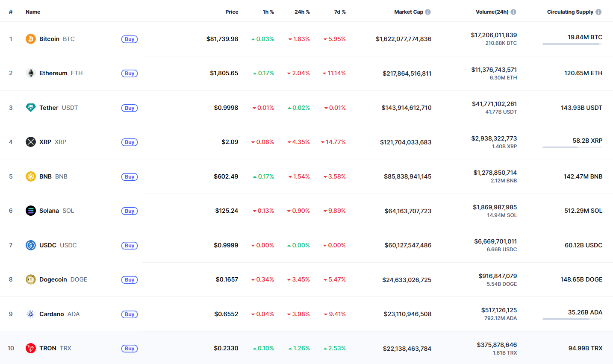
Task: Open the Tether USDT name link
Action: tap(59, 108)
